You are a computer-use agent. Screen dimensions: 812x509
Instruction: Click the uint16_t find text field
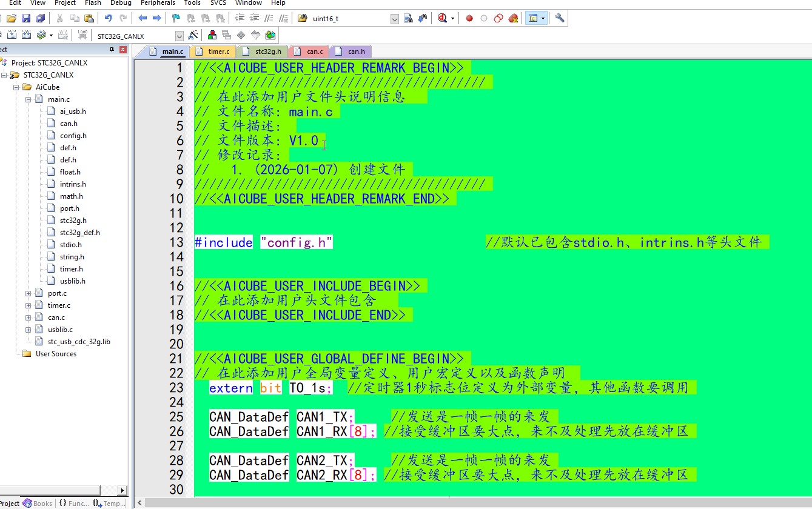click(x=349, y=19)
